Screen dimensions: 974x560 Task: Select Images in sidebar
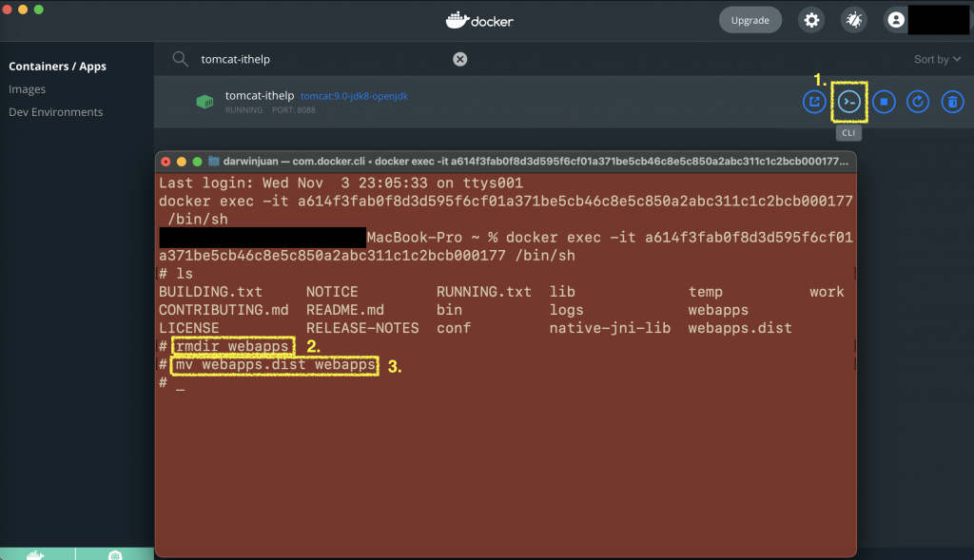[x=27, y=88]
